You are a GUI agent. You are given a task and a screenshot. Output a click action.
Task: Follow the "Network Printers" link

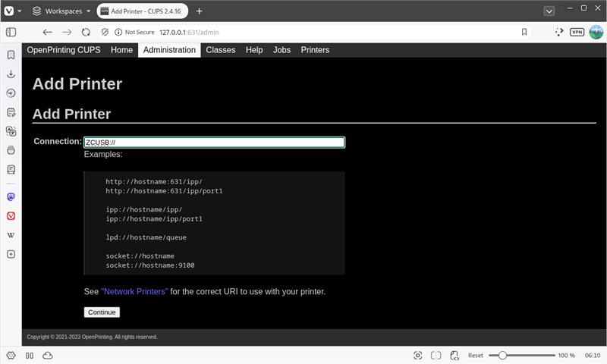134,292
